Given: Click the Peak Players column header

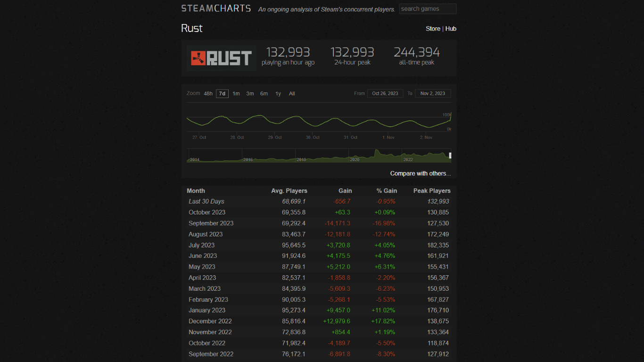Looking at the screenshot, I should pos(432,191).
